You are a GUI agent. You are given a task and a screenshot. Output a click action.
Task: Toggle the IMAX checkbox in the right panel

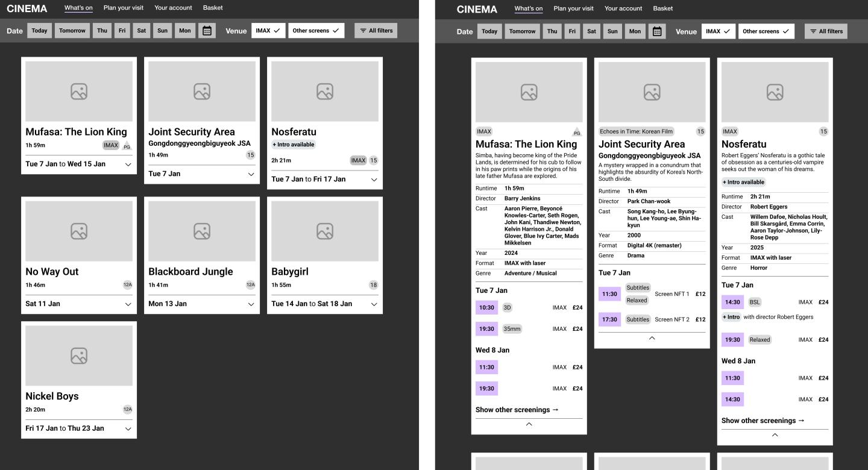click(718, 31)
